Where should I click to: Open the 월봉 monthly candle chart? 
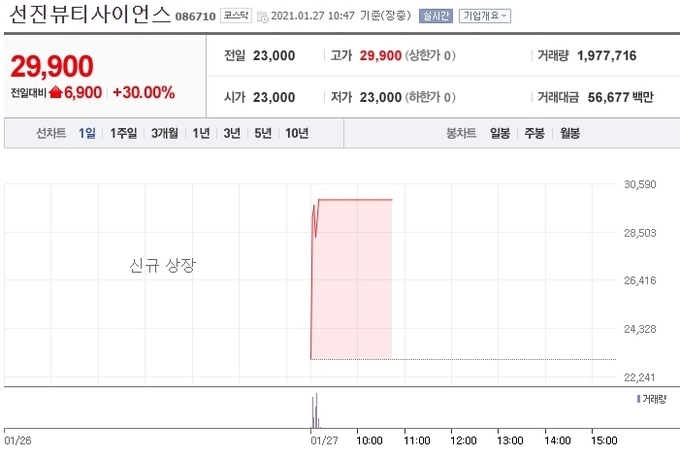point(569,133)
